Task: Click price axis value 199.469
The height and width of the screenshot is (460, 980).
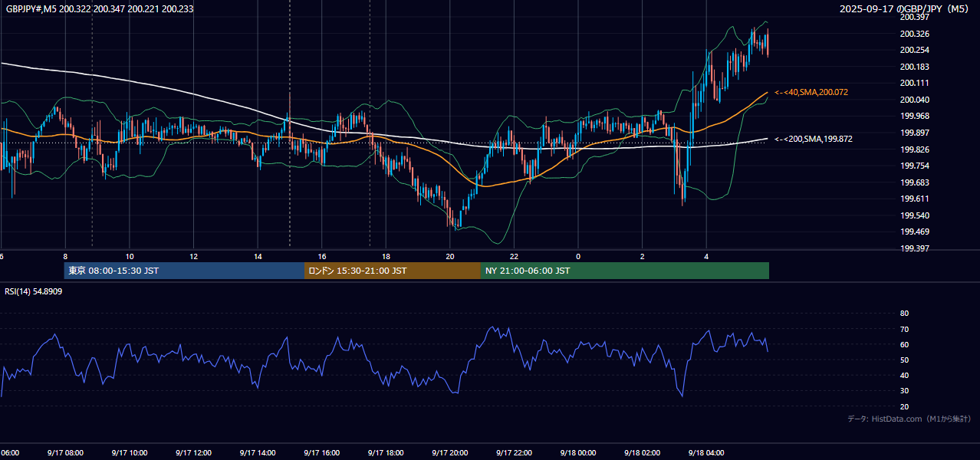Action: click(x=913, y=232)
